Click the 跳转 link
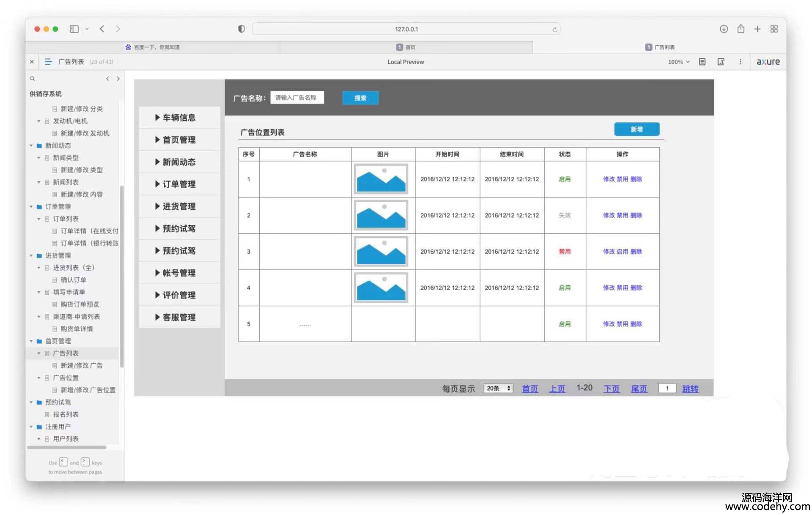 click(x=690, y=389)
